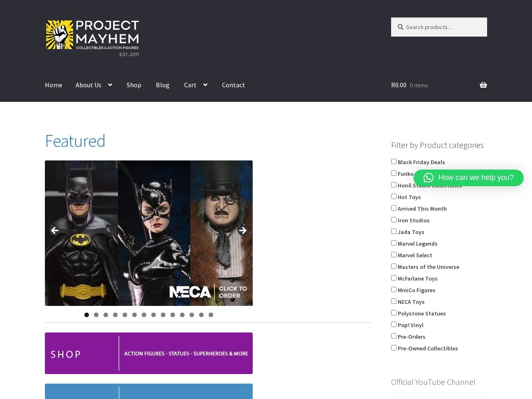The width and height of the screenshot is (532, 399).
Task: Select Contact in the navigation menu
Action: tap(233, 85)
